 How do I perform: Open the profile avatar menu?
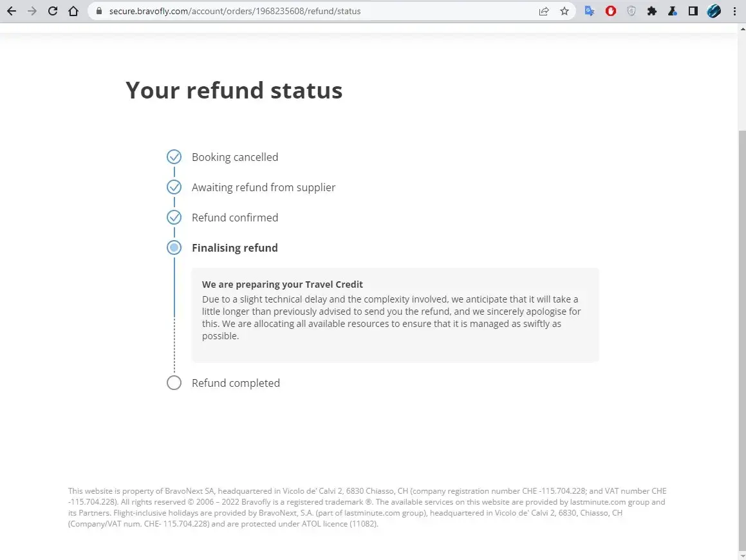click(x=714, y=11)
